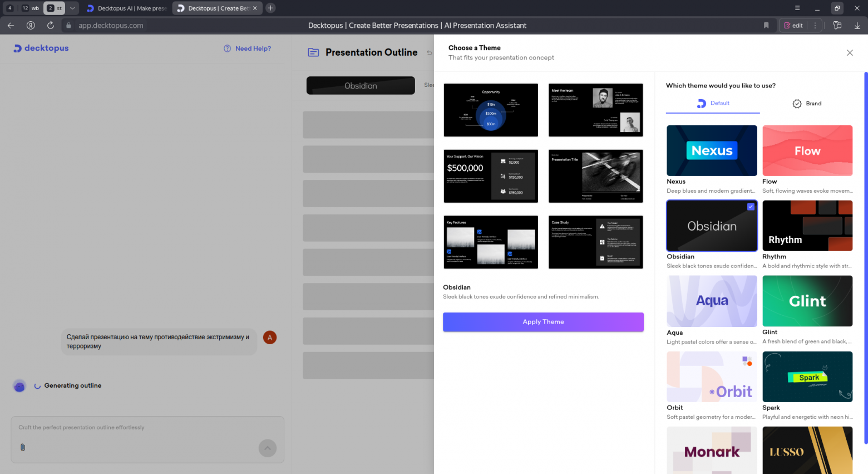This screenshot has width=868, height=474.
Task: Click the app.decktopus.com address bar
Action: tap(111, 25)
